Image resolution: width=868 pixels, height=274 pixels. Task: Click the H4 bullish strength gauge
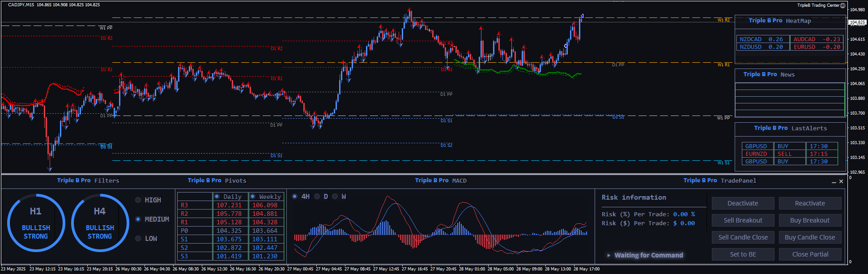pos(100,223)
